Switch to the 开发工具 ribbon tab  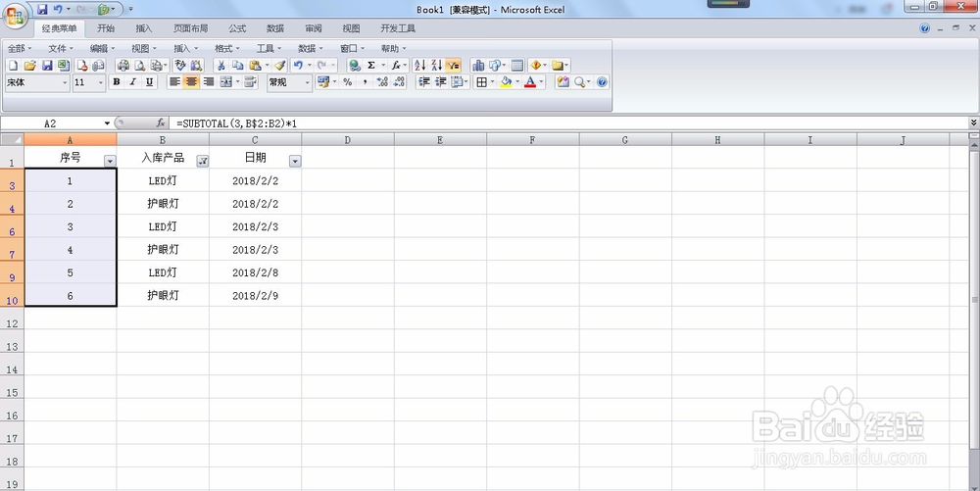pyautogui.click(x=398, y=28)
